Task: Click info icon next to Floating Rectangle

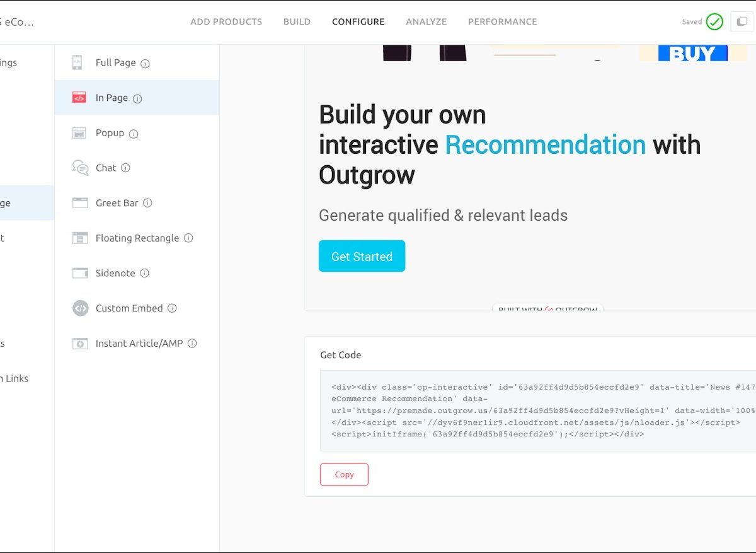Action: click(188, 238)
